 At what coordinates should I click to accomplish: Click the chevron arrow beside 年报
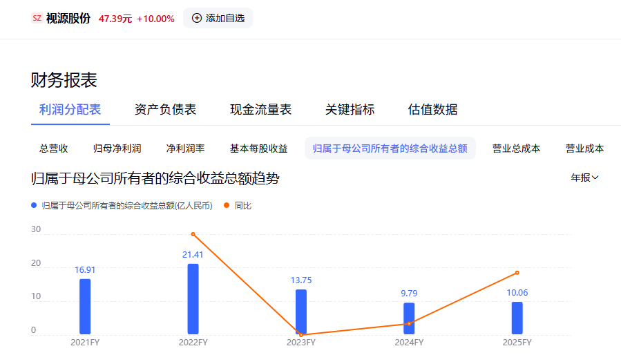coord(595,178)
